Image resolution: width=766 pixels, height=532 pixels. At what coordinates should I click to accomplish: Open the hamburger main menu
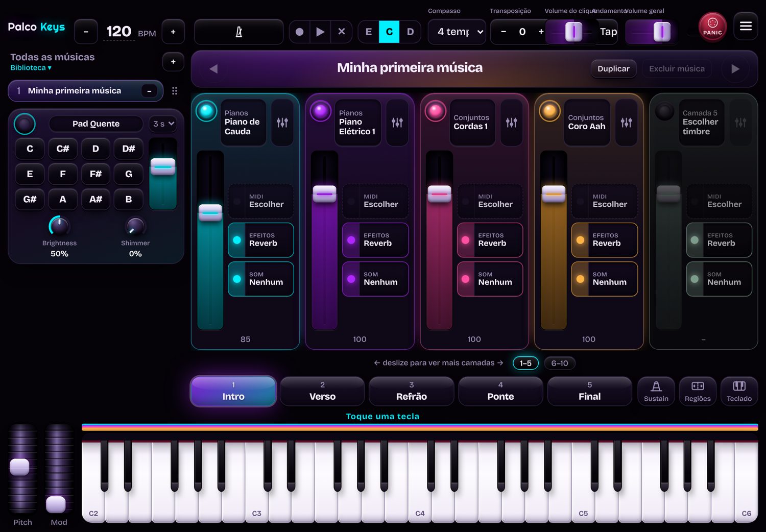[x=746, y=26]
